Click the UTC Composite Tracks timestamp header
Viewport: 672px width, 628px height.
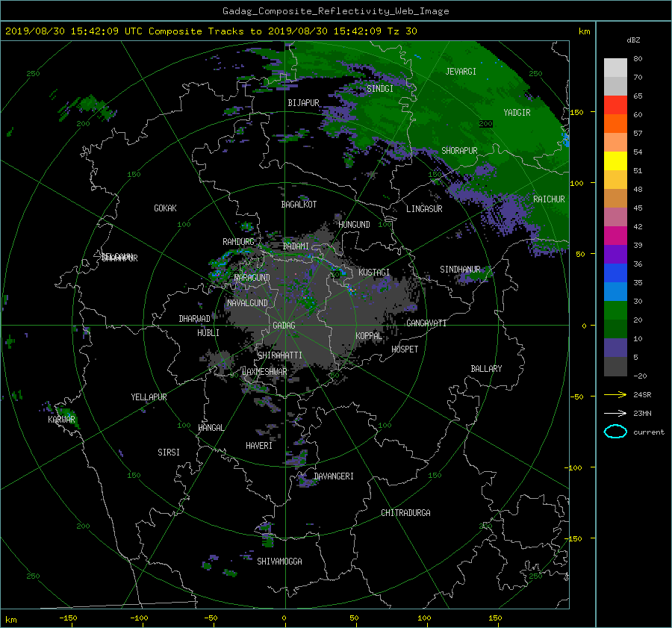211,31
